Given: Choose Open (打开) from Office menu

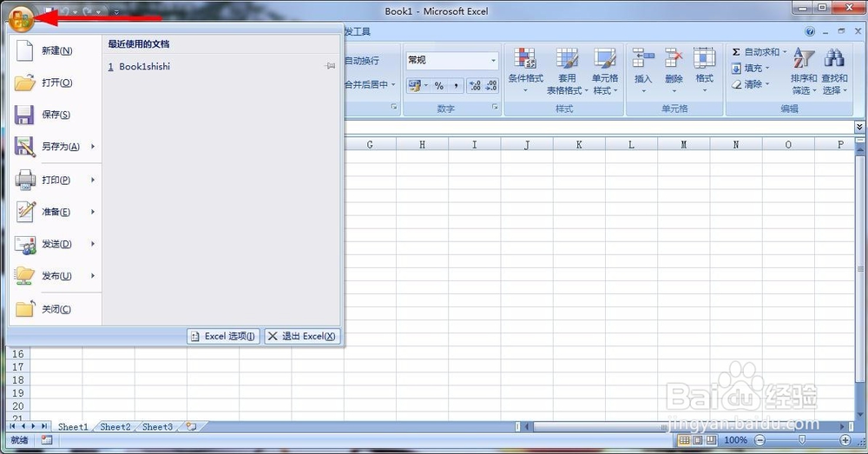Looking at the screenshot, I should [x=56, y=83].
